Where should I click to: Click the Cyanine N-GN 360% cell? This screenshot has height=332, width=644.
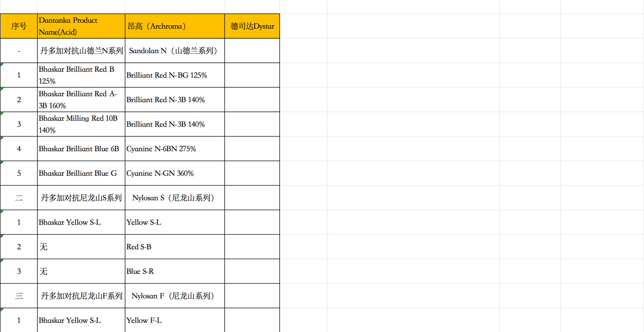[x=175, y=173]
